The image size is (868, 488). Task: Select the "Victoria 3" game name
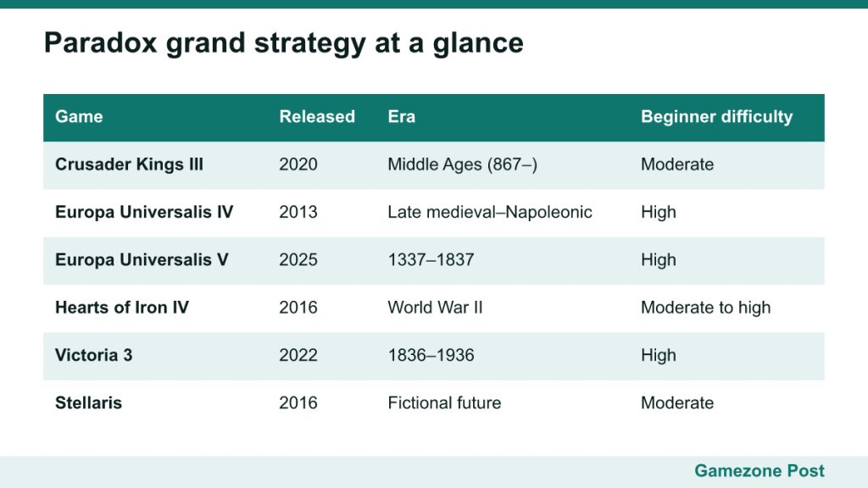coord(94,355)
